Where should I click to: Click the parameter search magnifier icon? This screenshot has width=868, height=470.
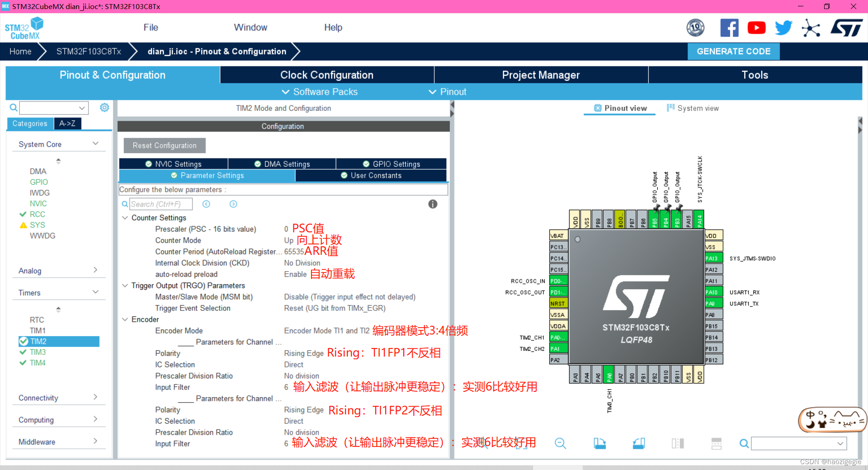(x=125, y=204)
